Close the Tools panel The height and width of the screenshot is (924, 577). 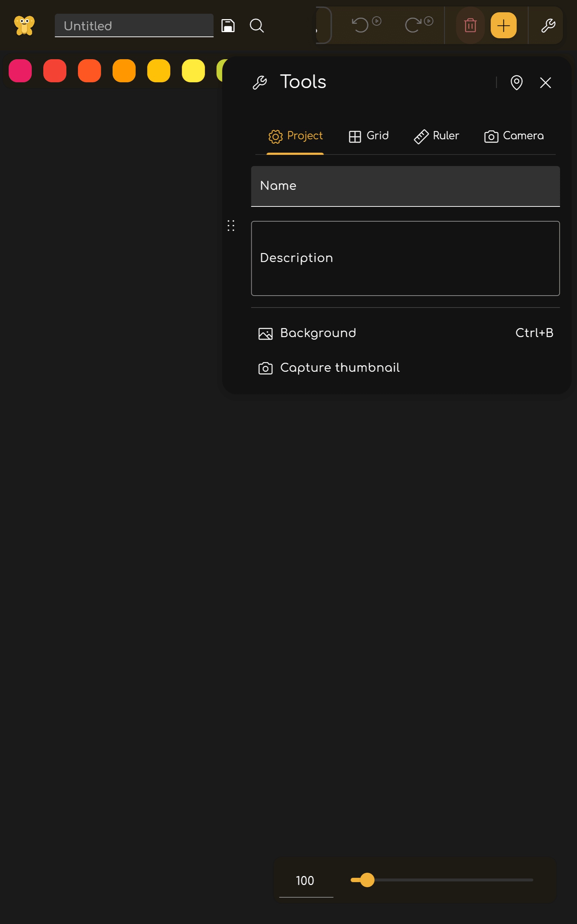545,82
